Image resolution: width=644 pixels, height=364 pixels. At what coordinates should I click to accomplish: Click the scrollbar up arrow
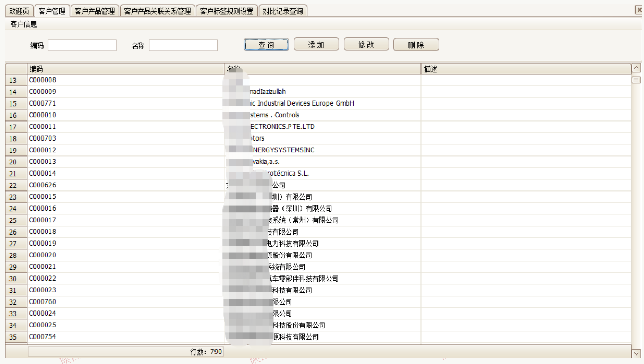coord(637,68)
